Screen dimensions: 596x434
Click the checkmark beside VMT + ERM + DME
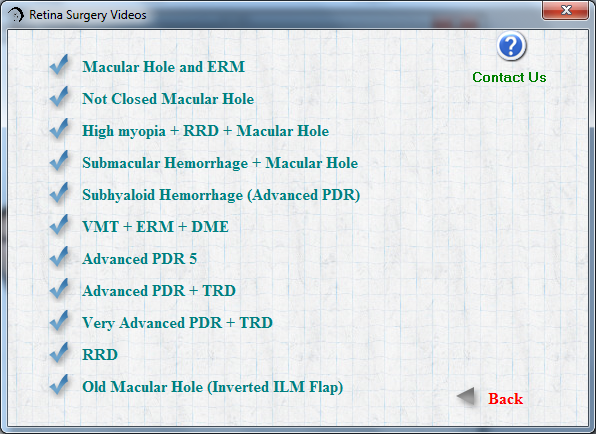59,225
